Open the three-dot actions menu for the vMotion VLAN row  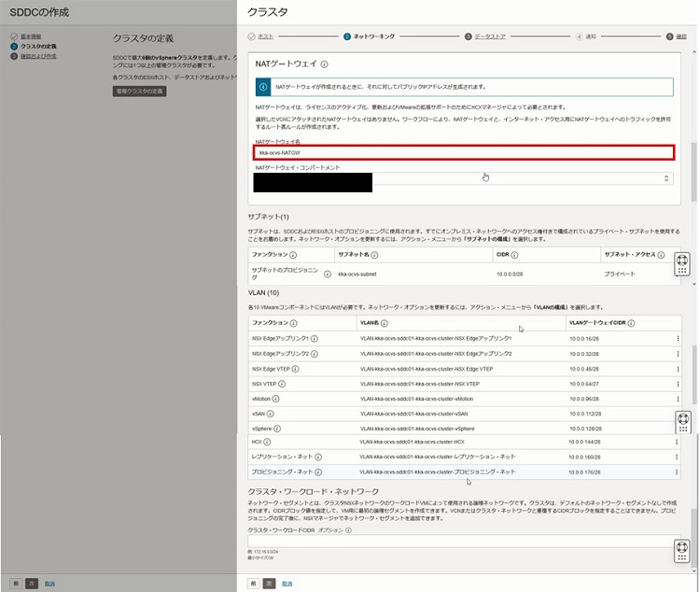pos(678,398)
